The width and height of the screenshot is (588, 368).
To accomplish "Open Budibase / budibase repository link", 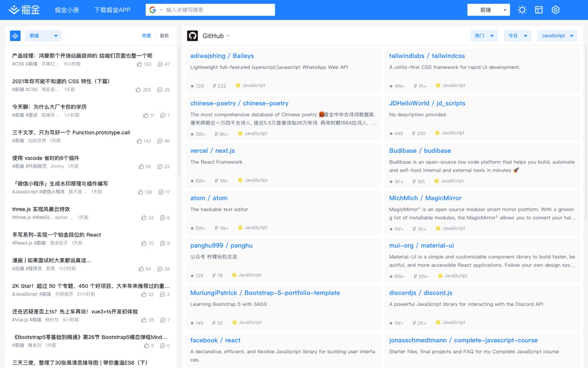I will (420, 150).
